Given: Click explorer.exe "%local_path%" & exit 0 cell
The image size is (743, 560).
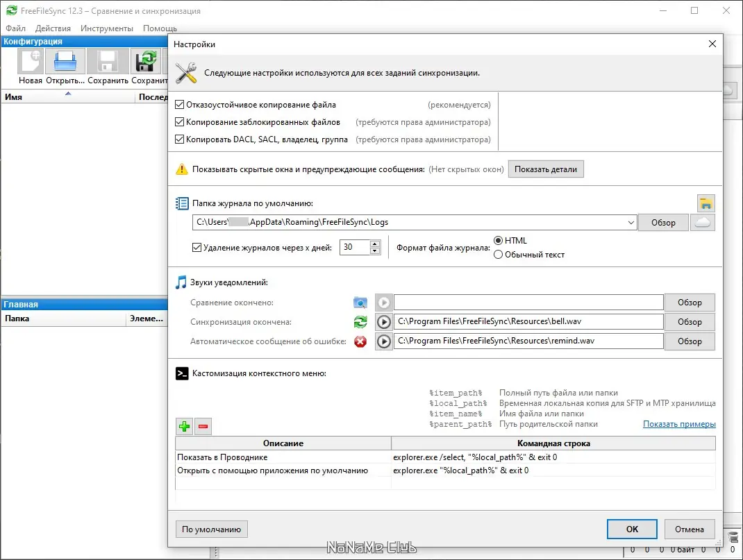Looking at the screenshot, I should (553, 470).
